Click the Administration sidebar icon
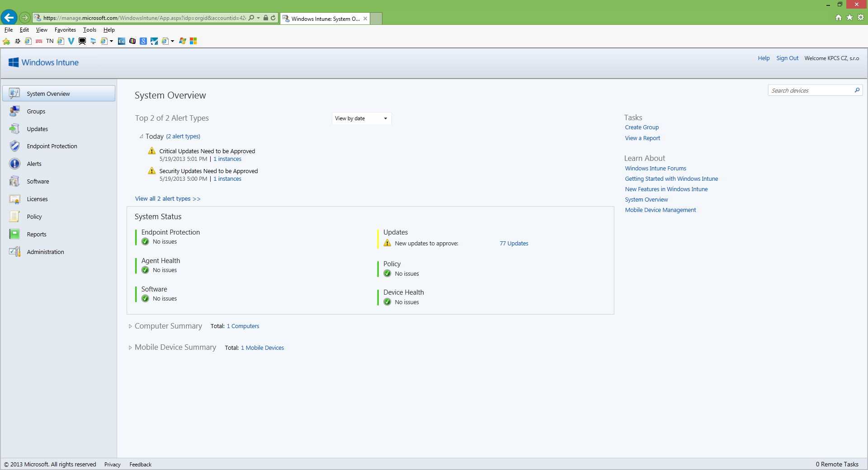Viewport: 868px width, 470px height. [14, 252]
